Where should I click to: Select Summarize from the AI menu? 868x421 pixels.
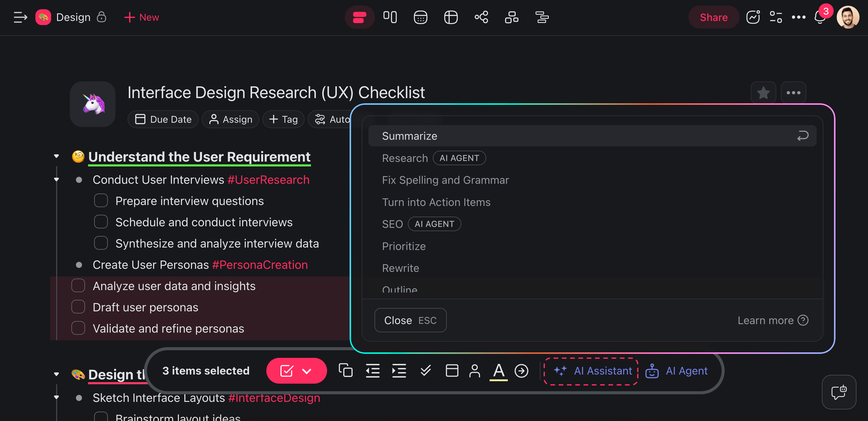pos(409,136)
